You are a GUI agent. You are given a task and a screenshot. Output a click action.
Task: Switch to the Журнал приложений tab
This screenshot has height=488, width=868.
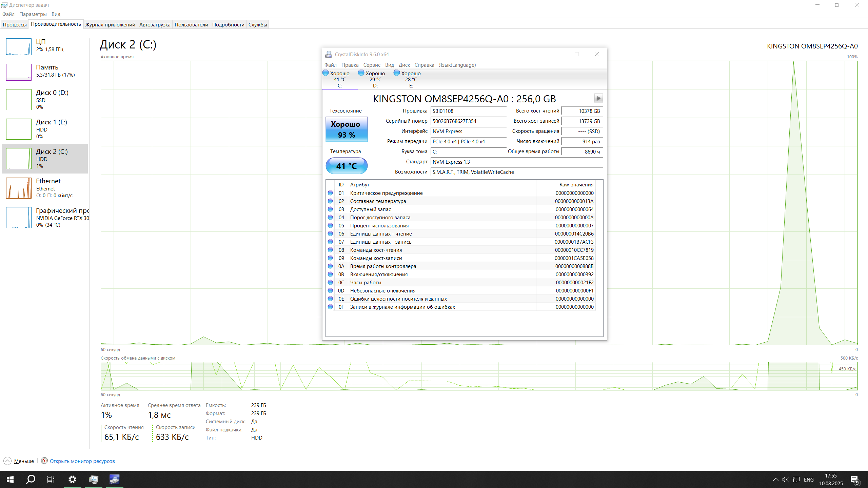(110, 24)
